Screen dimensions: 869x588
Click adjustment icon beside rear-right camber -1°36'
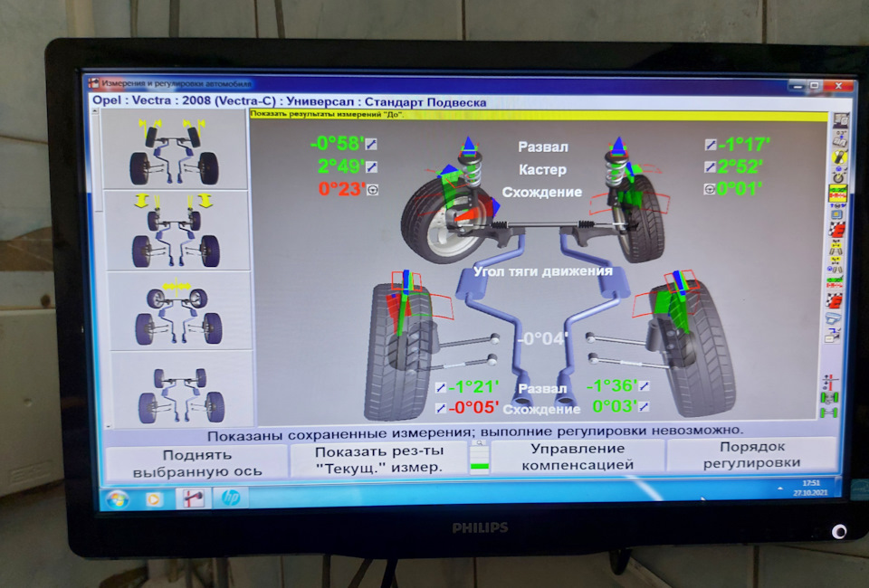click(x=644, y=386)
